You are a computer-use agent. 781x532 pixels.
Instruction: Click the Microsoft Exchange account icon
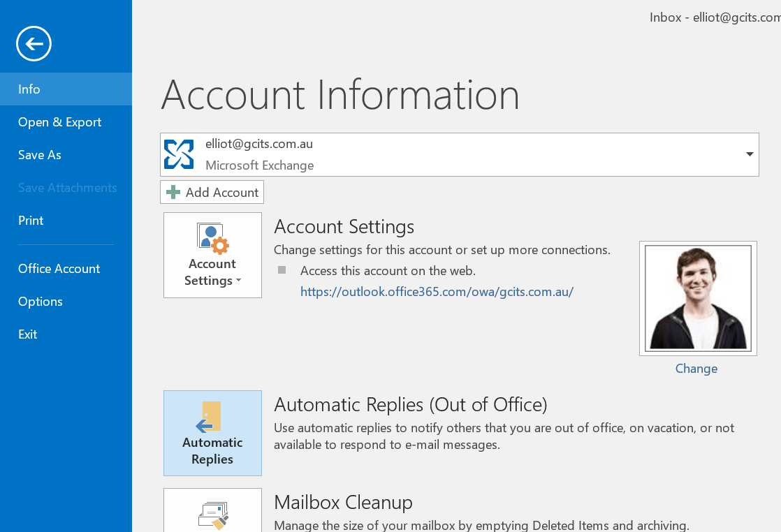pos(179,154)
